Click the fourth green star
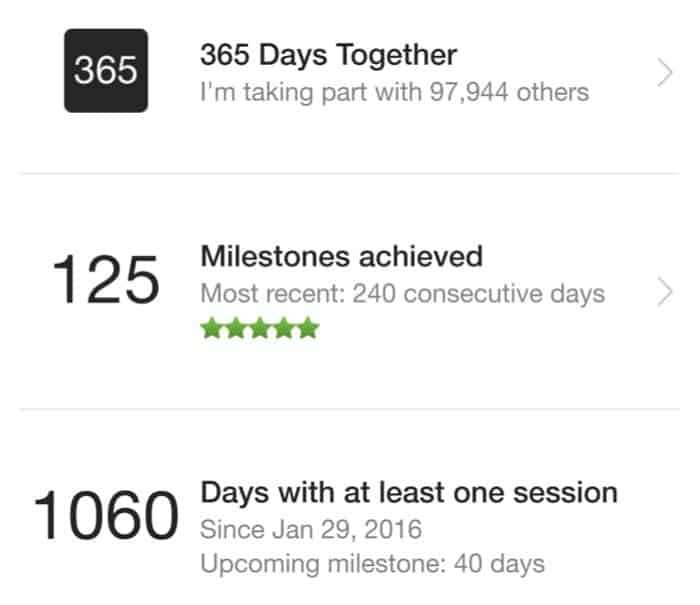The width and height of the screenshot is (700, 605). (284, 328)
